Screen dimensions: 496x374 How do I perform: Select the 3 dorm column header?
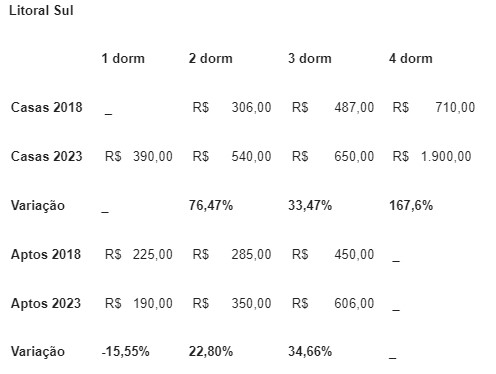pyautogui.click(x=310, y=58)
